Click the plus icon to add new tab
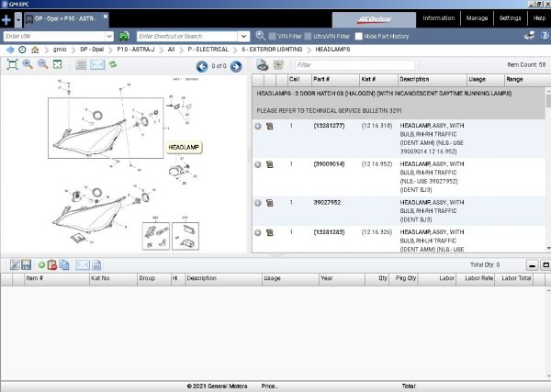The width and height of the screenshot is (551, 392). [6, 19]
